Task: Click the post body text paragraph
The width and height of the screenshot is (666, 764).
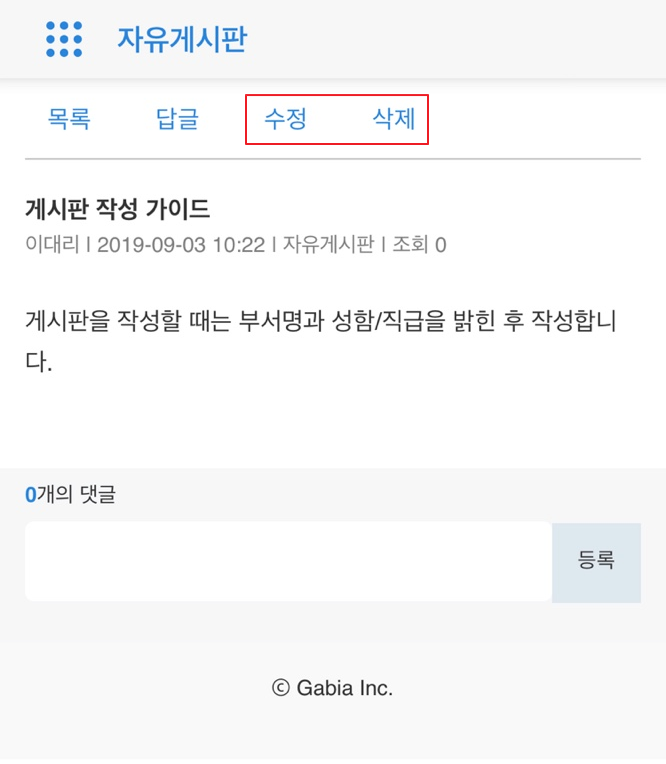Action: click(x=321, y=341)
